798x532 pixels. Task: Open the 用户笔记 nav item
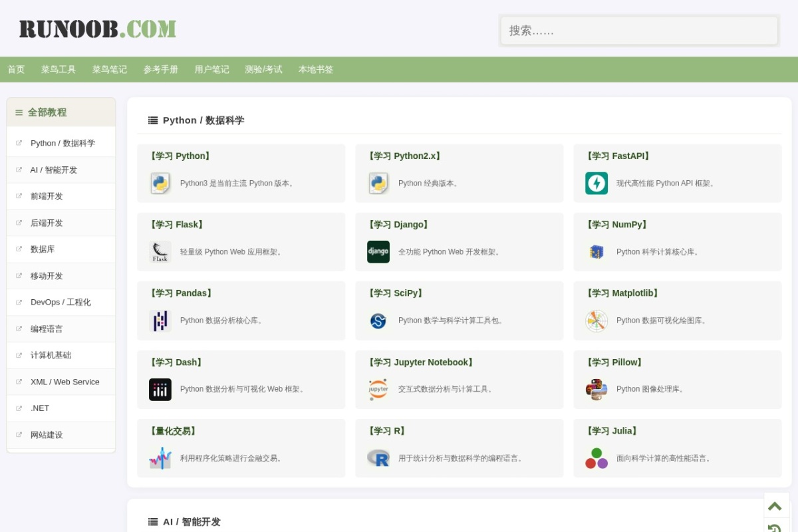[x=212, y=69]
